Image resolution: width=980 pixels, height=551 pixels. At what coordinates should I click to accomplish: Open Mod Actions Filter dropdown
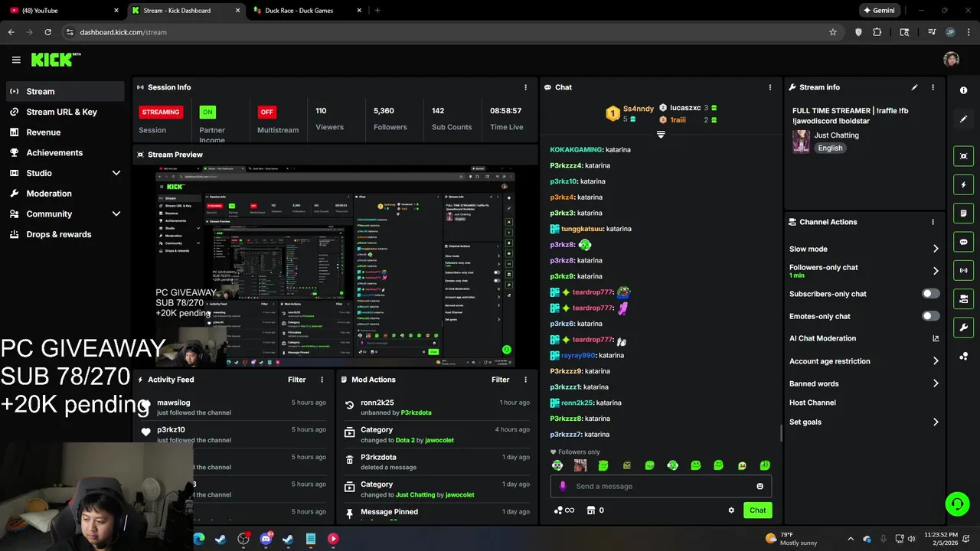[501, 380]
